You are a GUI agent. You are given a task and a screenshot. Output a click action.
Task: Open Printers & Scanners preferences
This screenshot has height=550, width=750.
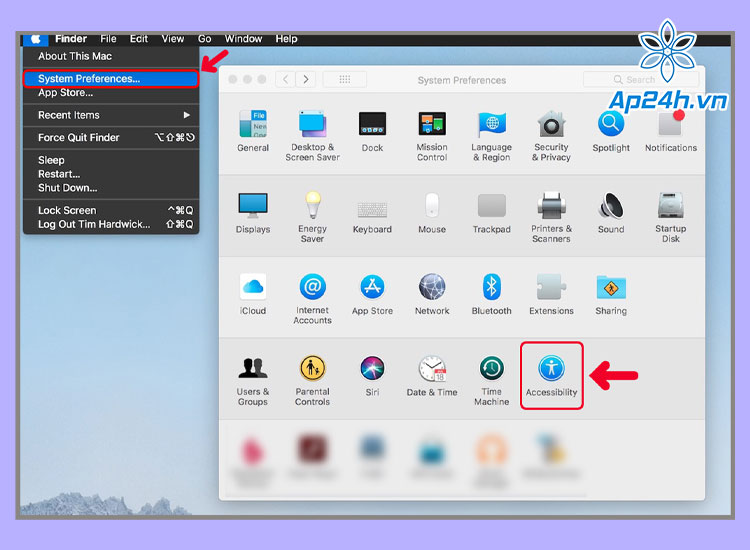point(551,217)
